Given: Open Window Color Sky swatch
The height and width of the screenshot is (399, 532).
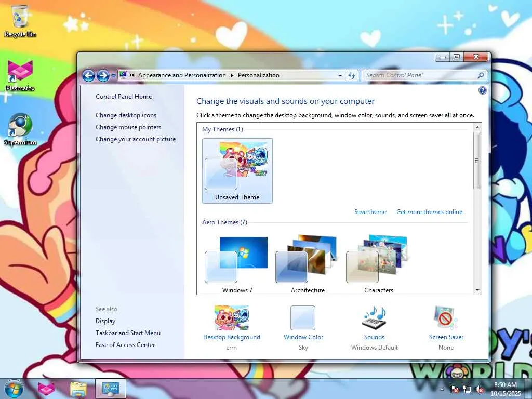Looking at the screenshot, I should [x=303, y=318].
